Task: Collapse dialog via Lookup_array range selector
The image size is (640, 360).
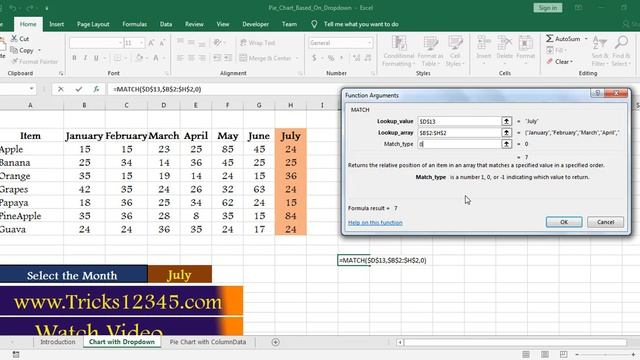Action: pyautogui.click(x=507, y=133)
